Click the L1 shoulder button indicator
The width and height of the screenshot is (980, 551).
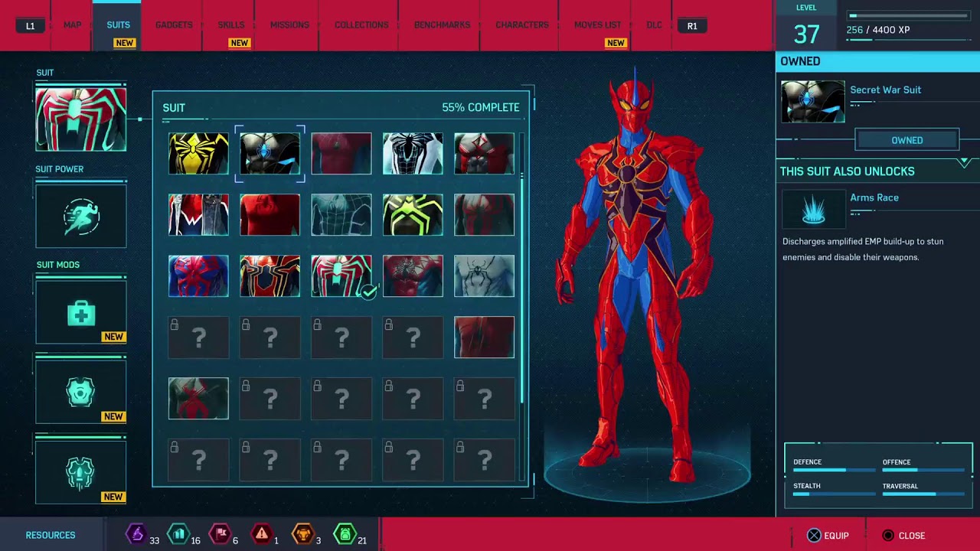(31, 26)
